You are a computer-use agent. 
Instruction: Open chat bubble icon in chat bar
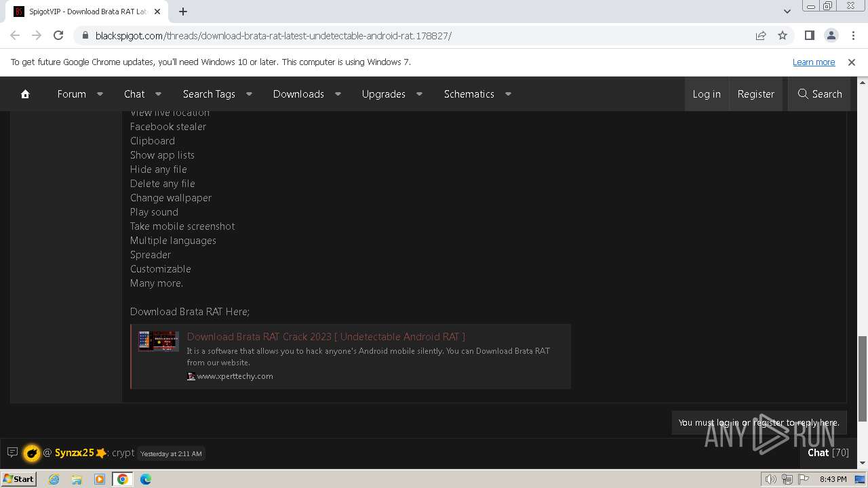(x=12, y=452)
